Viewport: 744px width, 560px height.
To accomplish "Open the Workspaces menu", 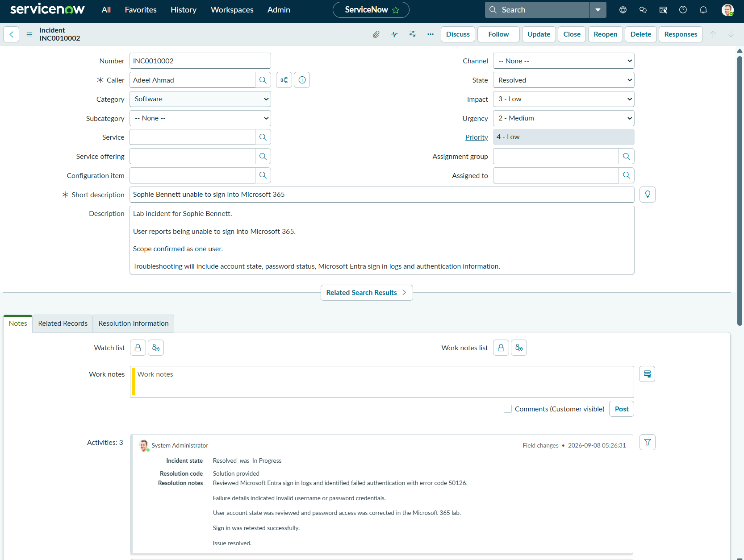I will coord(232,10).
